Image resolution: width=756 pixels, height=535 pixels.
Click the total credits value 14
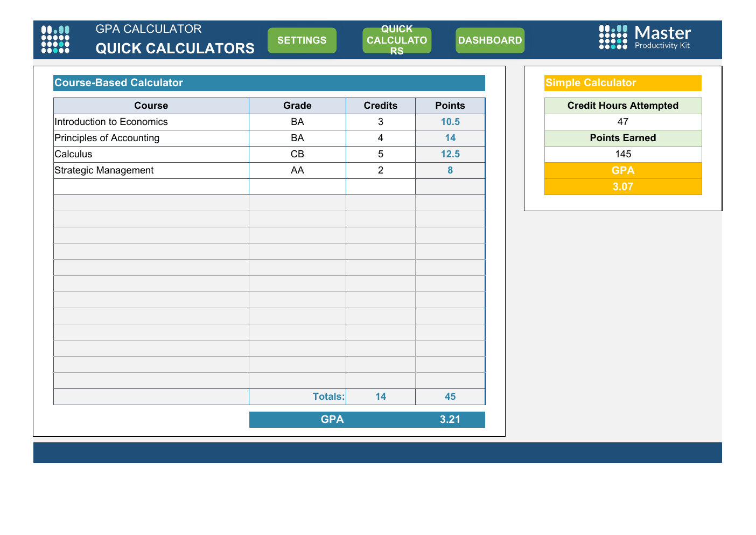[x=381, y=397]
